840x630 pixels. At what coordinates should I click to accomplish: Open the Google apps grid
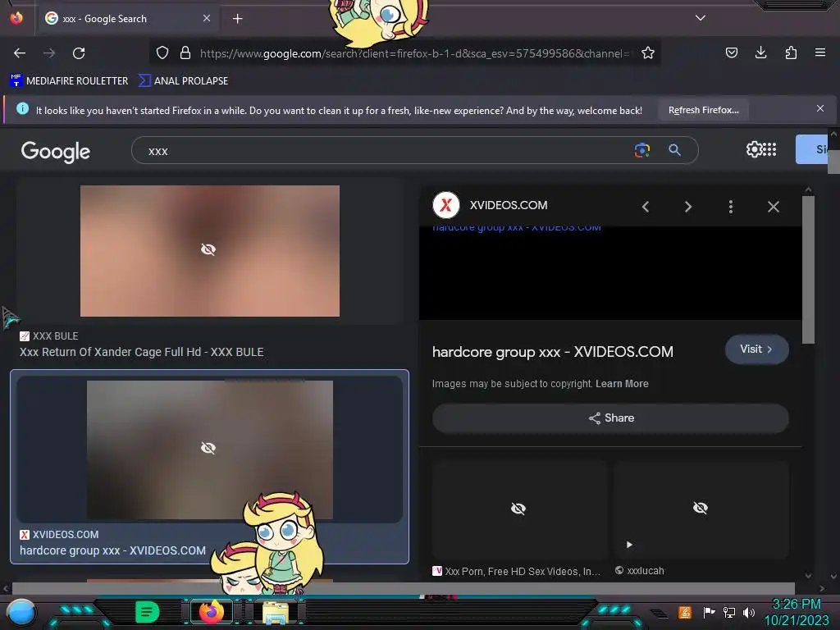click(769, 149)
